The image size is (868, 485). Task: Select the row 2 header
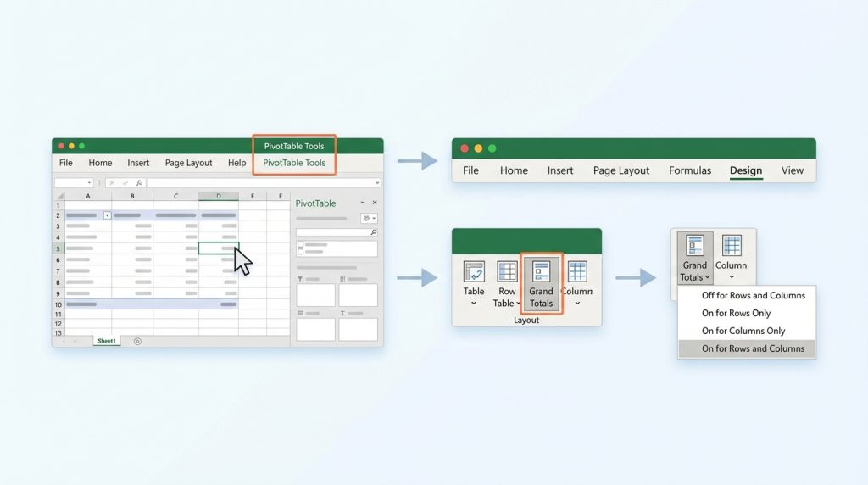[x=58, y=215]
